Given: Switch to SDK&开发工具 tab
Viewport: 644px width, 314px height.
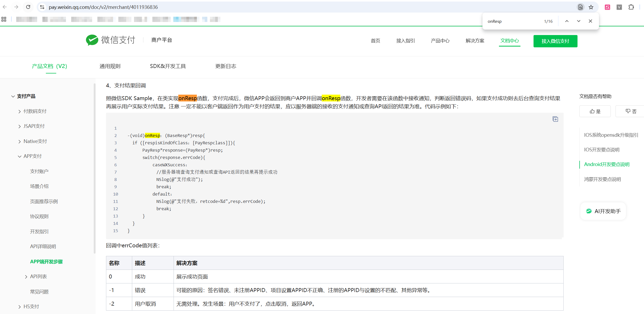Looking at the screenshot, I should [x=168, y=66].
